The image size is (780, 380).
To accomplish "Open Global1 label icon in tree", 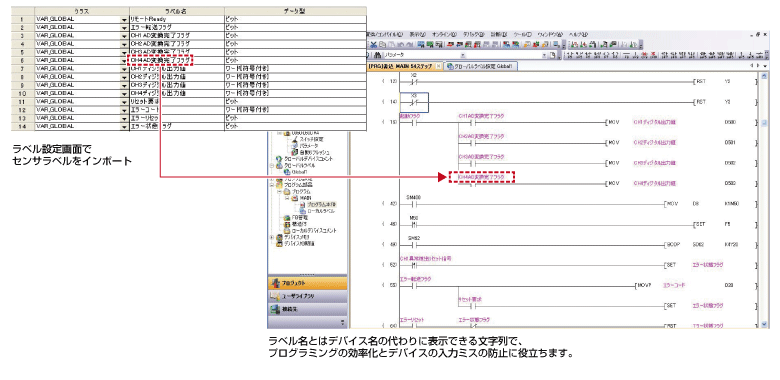I will pos(287,172).
